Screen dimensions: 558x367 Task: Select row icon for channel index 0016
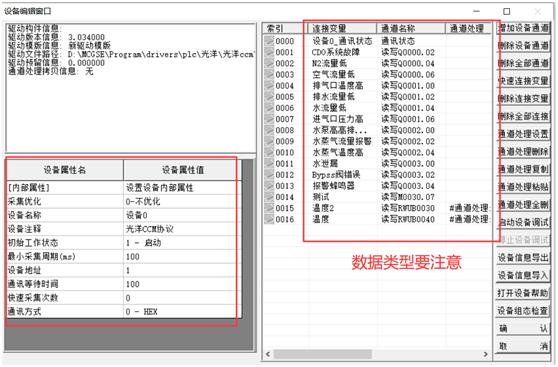click(269, 219)
